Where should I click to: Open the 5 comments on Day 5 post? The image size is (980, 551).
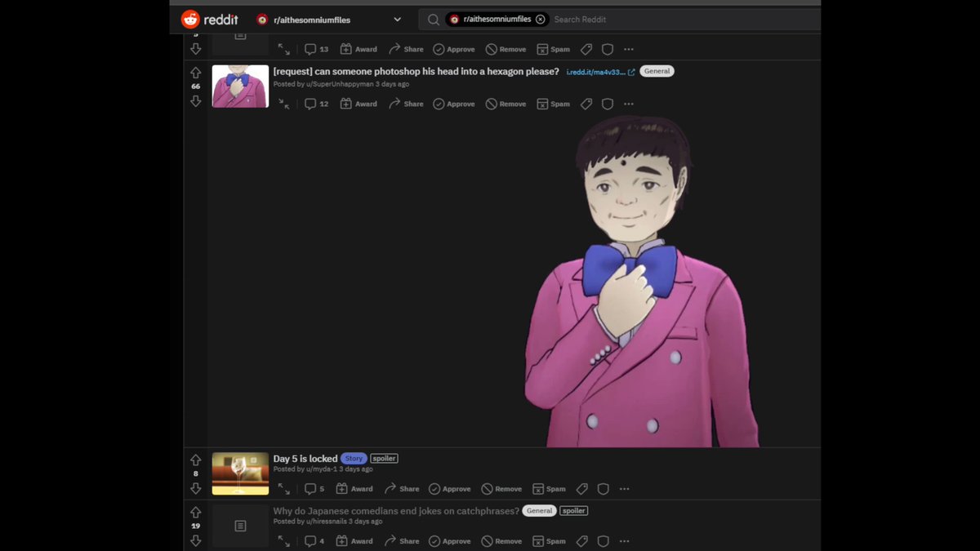[314, 489]
